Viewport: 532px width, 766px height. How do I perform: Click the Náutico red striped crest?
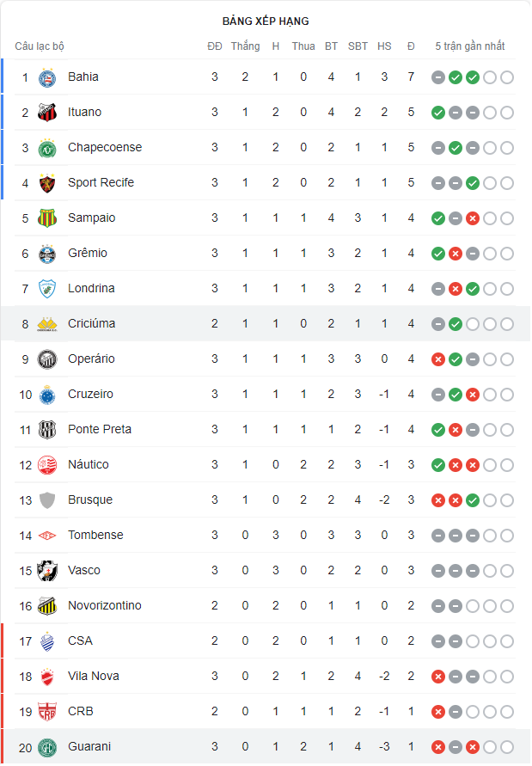(47, 465)
